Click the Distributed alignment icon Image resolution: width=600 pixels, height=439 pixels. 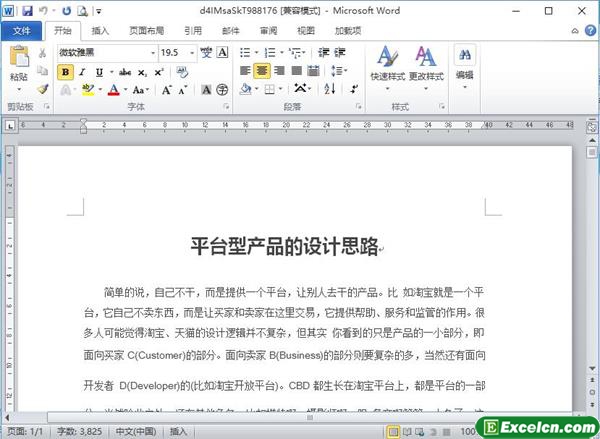(x=313, y=70)
